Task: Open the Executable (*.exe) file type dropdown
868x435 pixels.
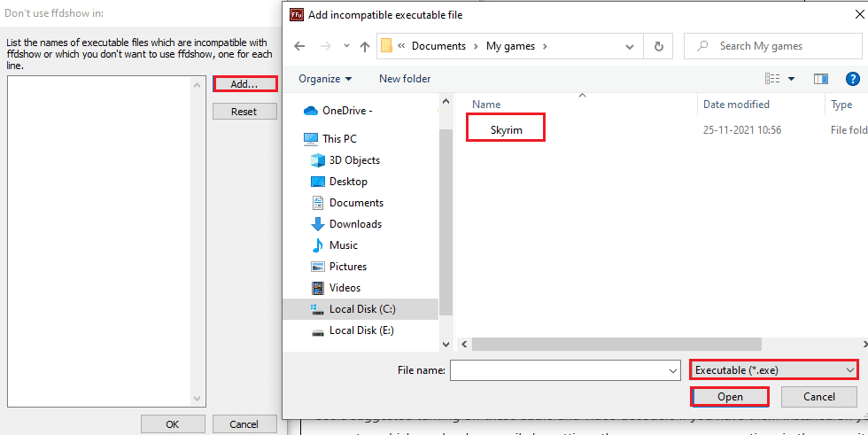Action: click(774, 370)
